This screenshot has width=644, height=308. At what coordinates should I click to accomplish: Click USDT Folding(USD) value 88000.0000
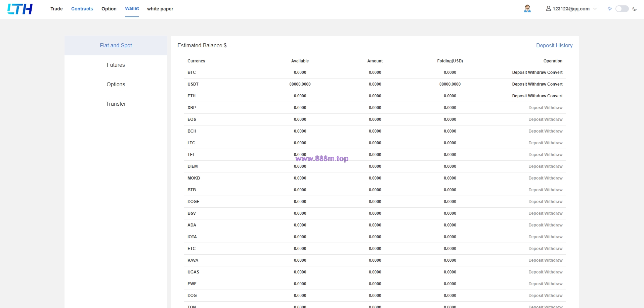pos(450,84)
